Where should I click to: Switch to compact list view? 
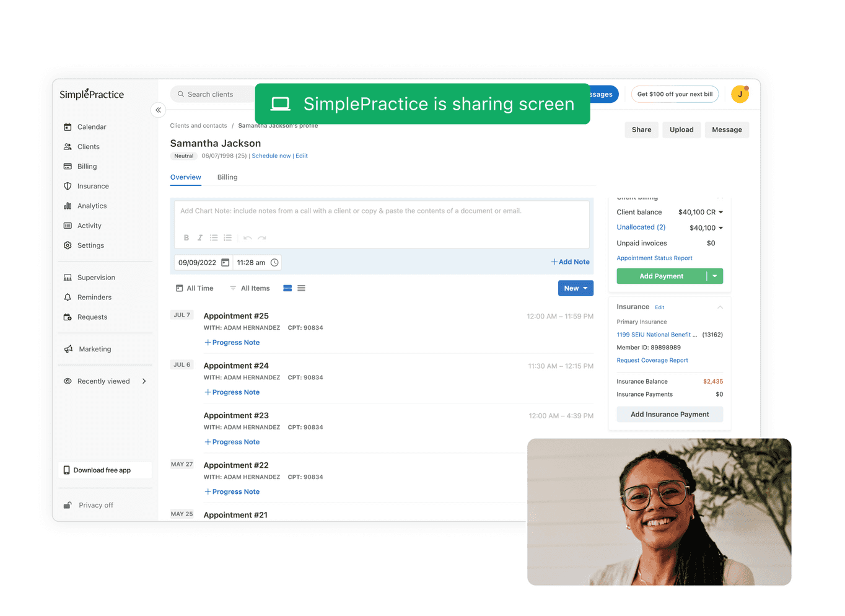click(x=301, y=289)
